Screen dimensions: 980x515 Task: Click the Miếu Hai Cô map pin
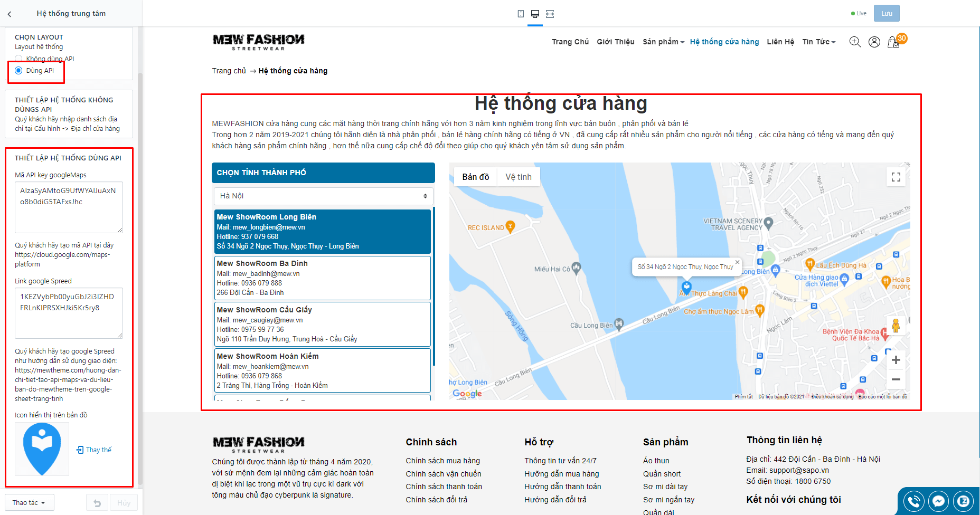click(x=577, y=268)
